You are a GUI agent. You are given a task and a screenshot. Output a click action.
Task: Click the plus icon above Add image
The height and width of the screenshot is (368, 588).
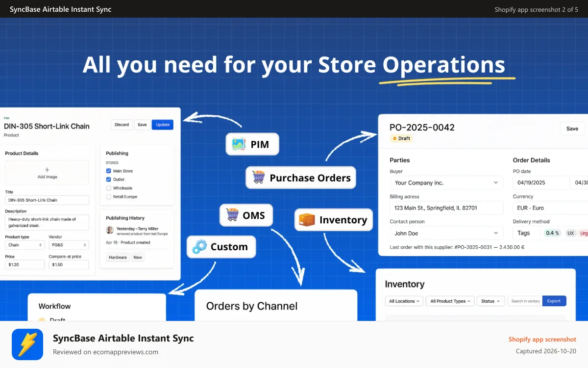tap(47, 170)
